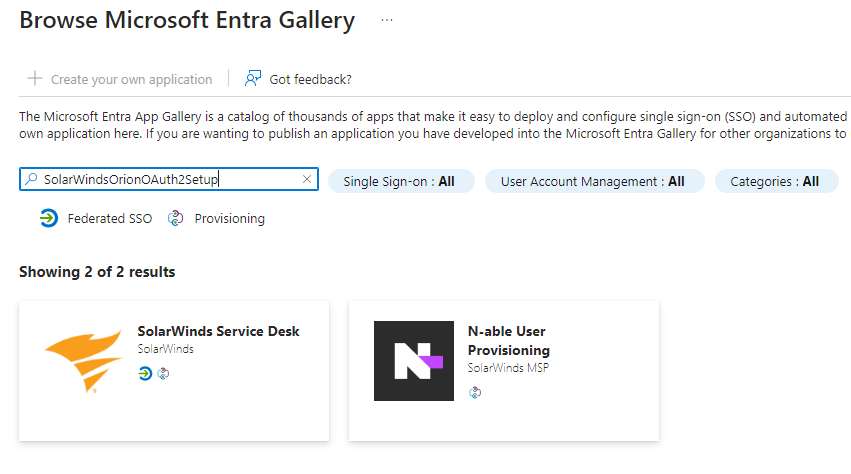Click the Got feedback person icon
Screen dimensions: 851x474
click(253, 79)
